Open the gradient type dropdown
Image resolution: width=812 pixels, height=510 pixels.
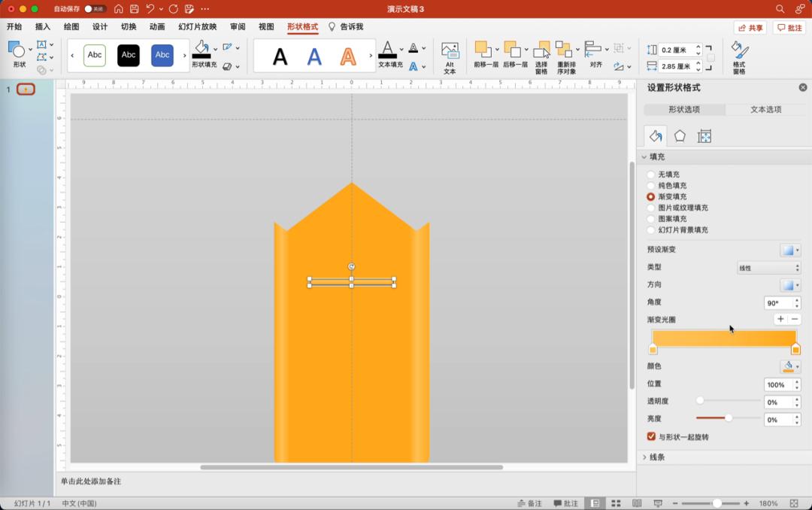tap(768, 268)
